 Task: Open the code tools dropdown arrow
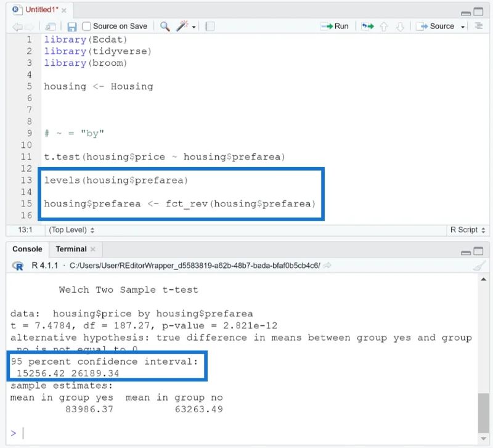pyautogui.click(x=194, y=27)
